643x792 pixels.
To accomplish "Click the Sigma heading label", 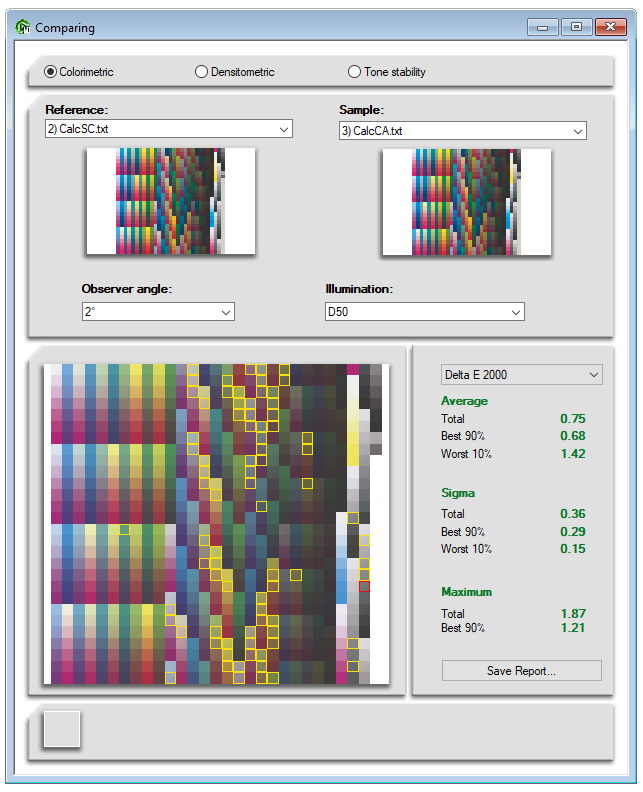I will 458,493.
